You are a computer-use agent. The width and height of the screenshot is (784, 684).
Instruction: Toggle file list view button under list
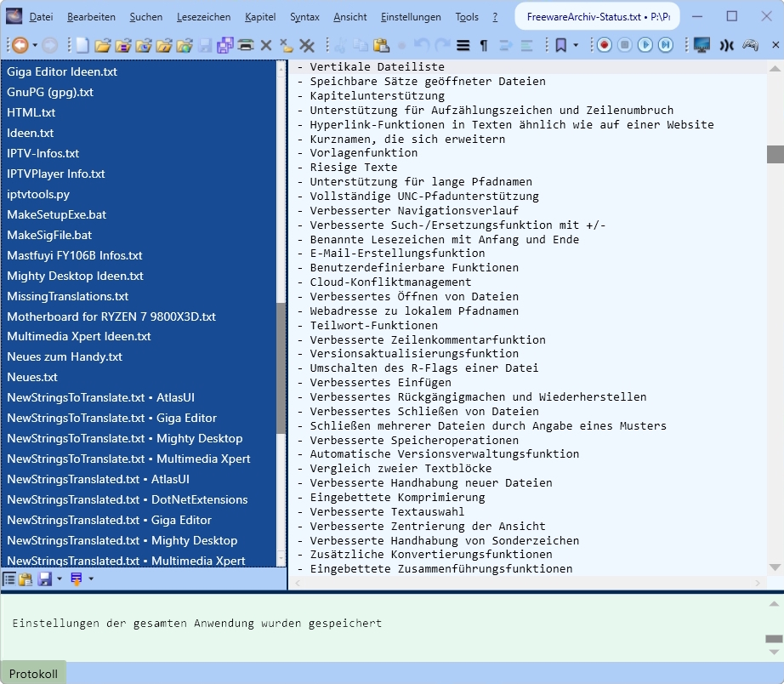pos(9,579)
